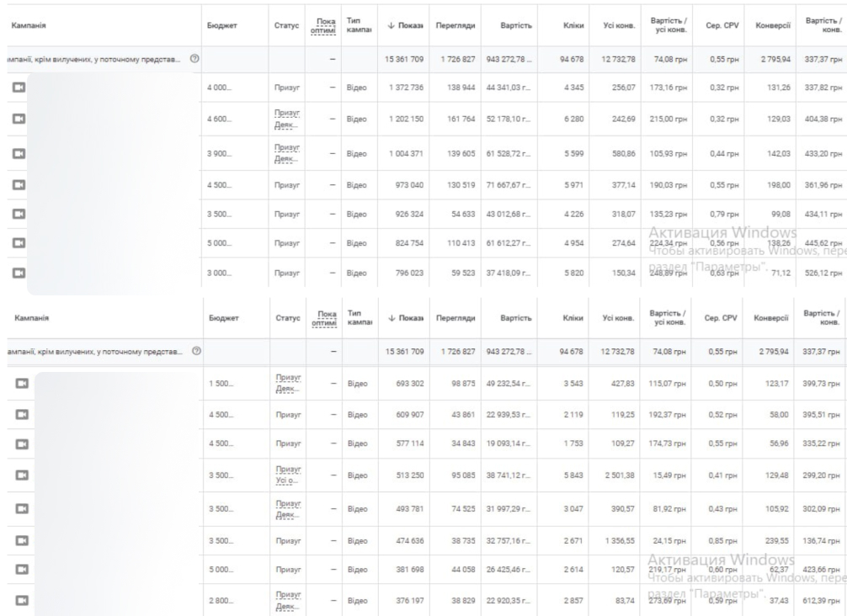Click the Конверсії header in the lower table

[771, 318]
